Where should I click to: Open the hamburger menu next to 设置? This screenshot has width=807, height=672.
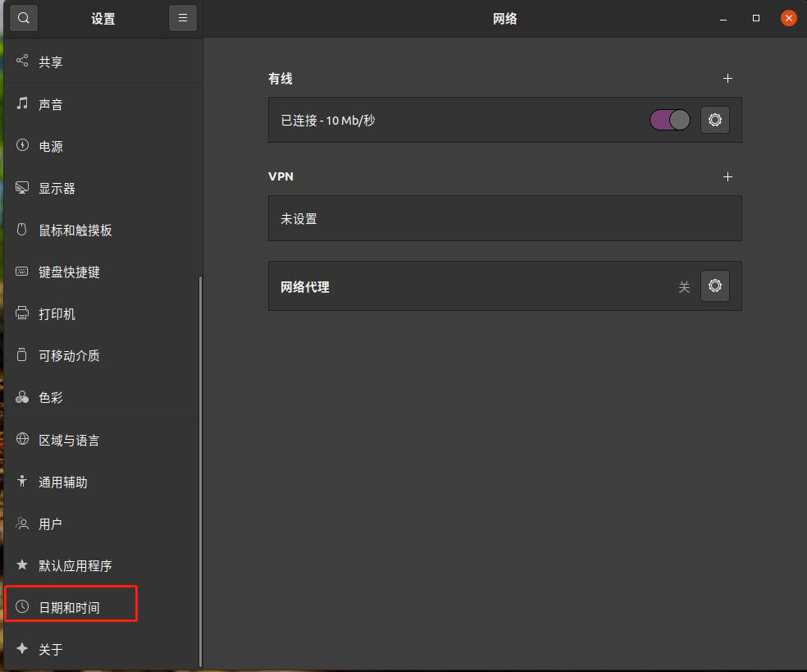pyautogui.click(x=183, y=18)
